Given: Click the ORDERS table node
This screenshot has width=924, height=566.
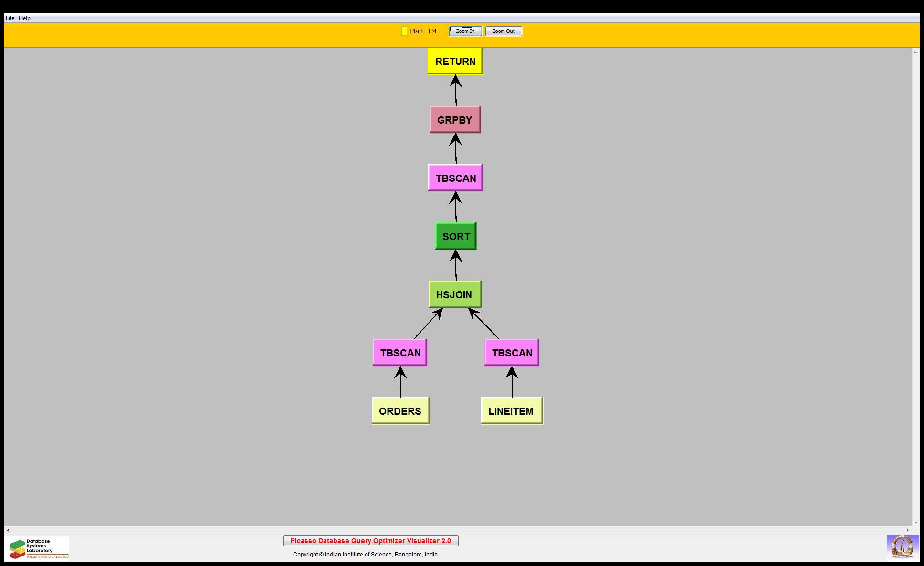Looking at the screenshot, I should click(x=400, y=411).
